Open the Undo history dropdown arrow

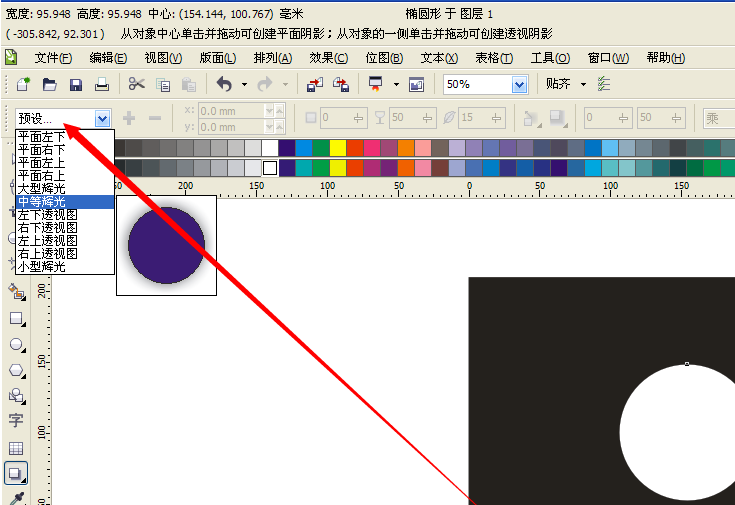point(244,85)
